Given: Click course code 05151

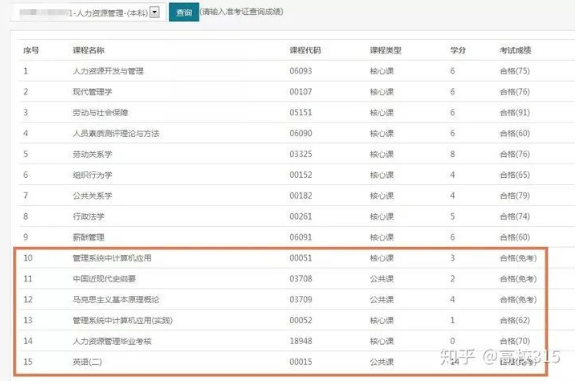Looking at the screenshot, I should 301,113.
